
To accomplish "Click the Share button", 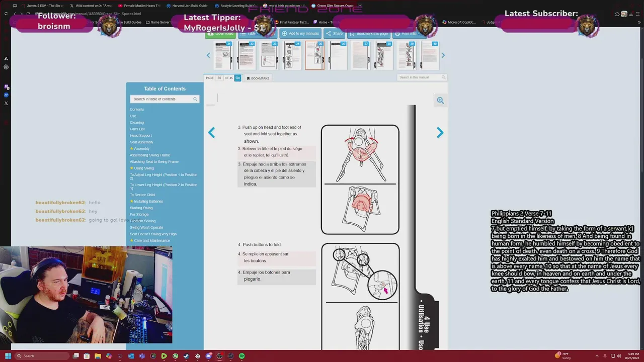I will 334,34.
